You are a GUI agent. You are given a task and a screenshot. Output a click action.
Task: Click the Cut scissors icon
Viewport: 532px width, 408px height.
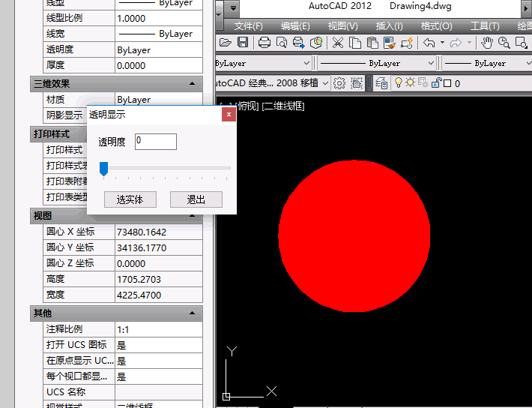point(338,43)
